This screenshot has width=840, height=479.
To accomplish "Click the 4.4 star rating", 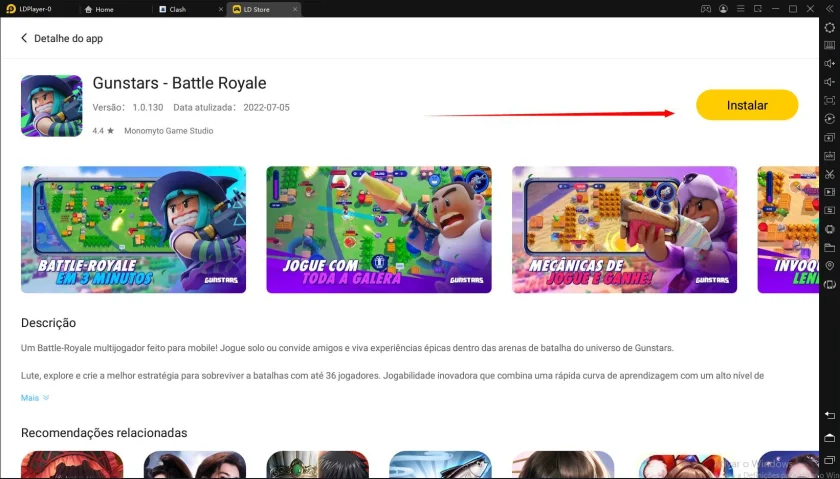I will 103,131.
